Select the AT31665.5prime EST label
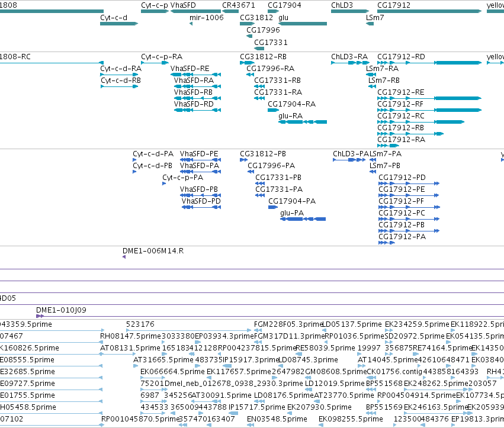The height and width of the screenshot is (428, 504). [x=163, y=360]
